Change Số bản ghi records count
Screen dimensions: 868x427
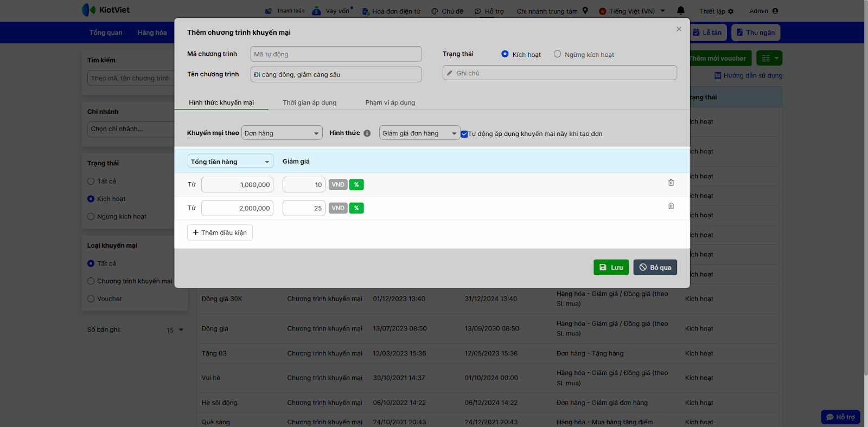pos(175,330)
